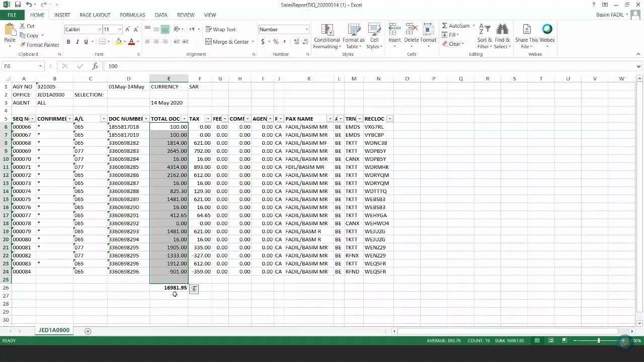The image size is (644, 362).
Task: Click cell with total 16981.95
Action: (x=169, y=288)
